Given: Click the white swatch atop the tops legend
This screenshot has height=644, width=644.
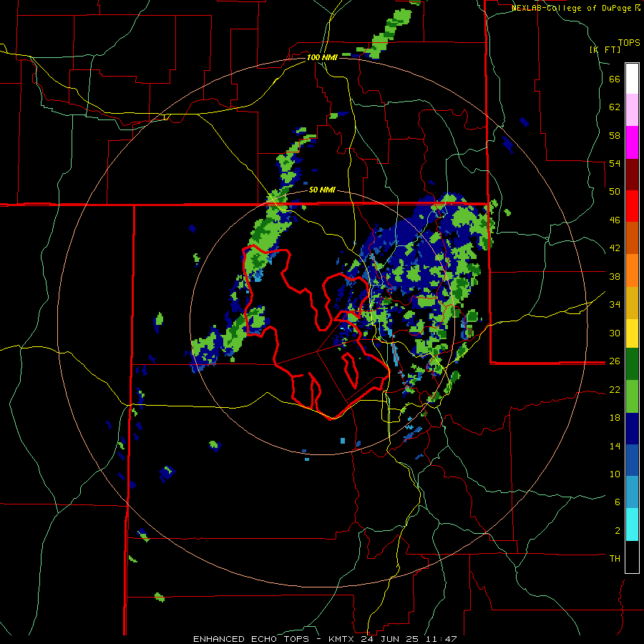Looking at the screenshot, I should [x=632, y=79].
